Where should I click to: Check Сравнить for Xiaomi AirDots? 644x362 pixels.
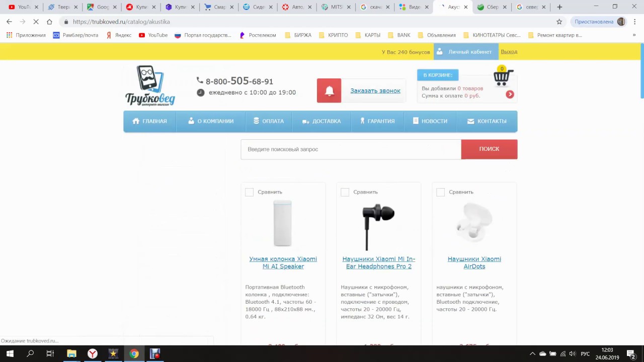click(x=440, y=192)
